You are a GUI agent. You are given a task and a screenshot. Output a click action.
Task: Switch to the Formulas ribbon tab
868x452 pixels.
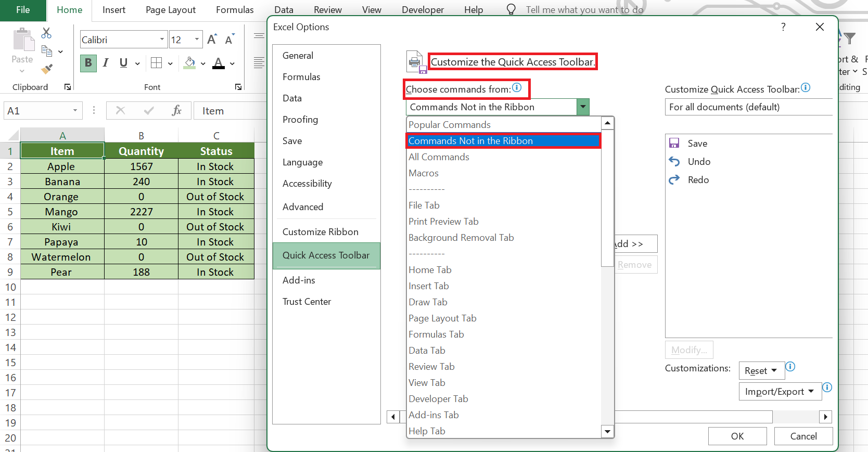coord(235,10)
